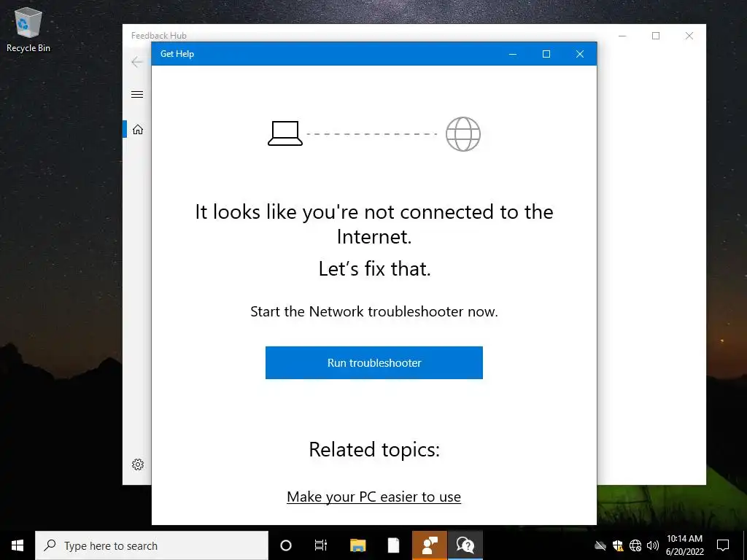Close the Feedback Hub window
Image resolution: width=747 pixels, height=560 pixels.
pyautogui.click(x=689, y=36)
